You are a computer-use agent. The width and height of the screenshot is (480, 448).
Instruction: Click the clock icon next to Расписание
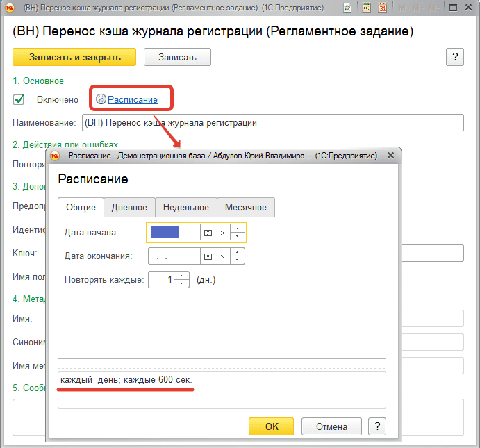click(x=101, y=99)
